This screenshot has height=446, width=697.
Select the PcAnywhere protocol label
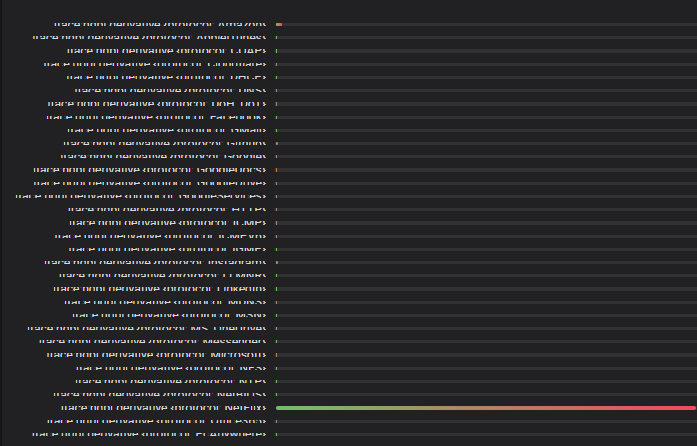click(149, 434)
